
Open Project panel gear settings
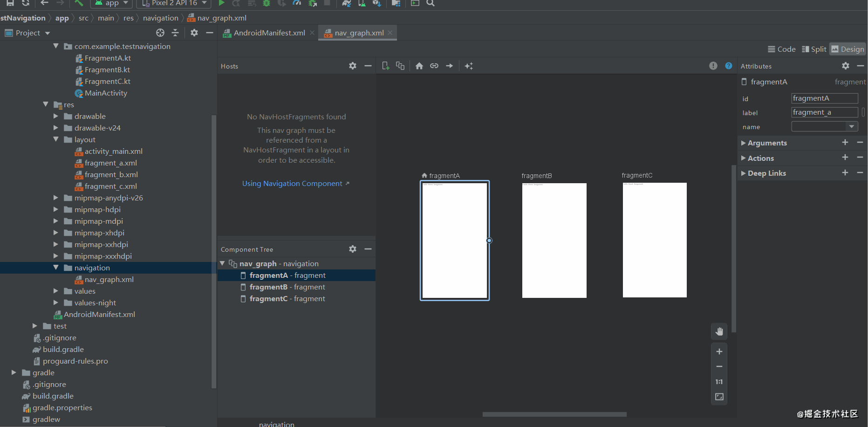[194, 33]
